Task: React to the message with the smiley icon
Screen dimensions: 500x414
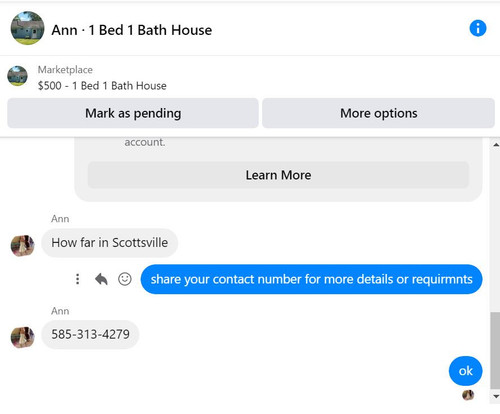Action: click(125, 279)
